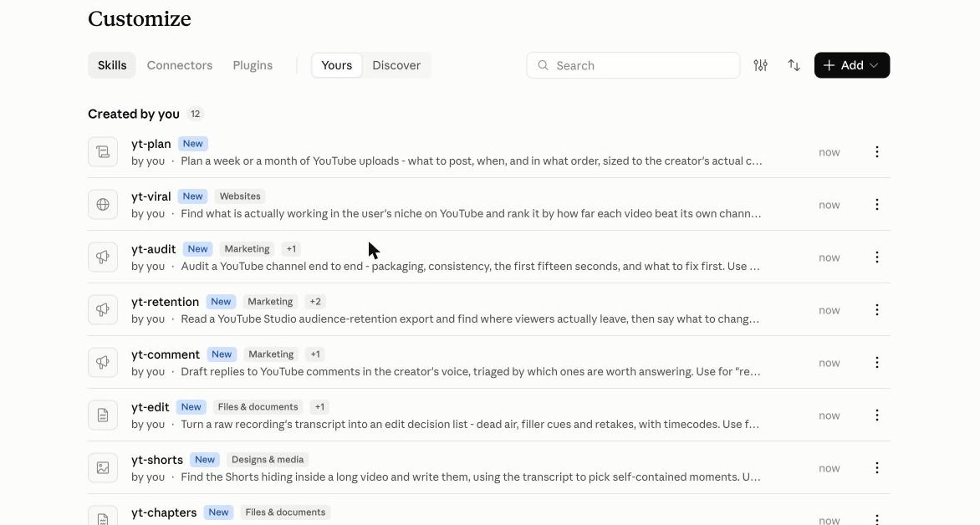The width and height of the screenshot is (980, 525).
Task: Select the Discover view
Action: [396, 65]
